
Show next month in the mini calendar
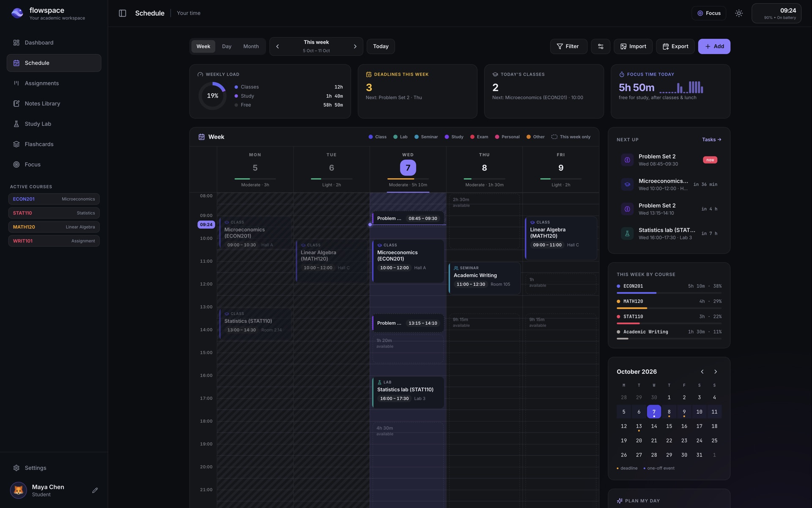pos(716,372)
